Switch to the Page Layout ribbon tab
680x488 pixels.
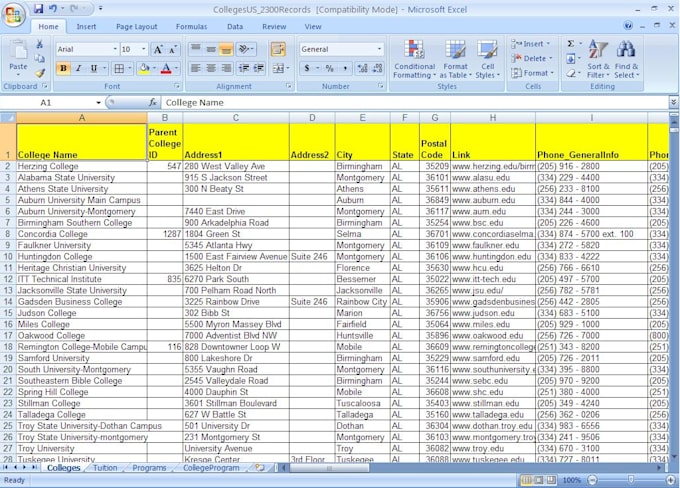pos(136,27)
